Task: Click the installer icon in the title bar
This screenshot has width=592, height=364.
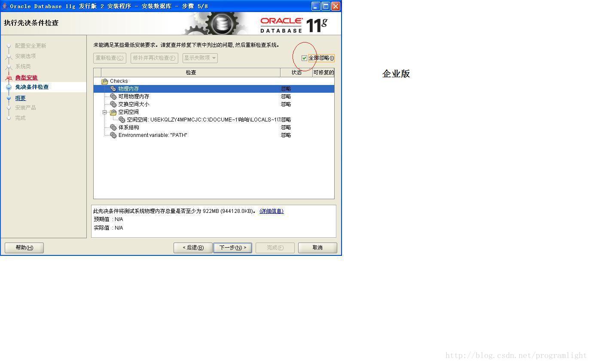Action: coord(5,6)
